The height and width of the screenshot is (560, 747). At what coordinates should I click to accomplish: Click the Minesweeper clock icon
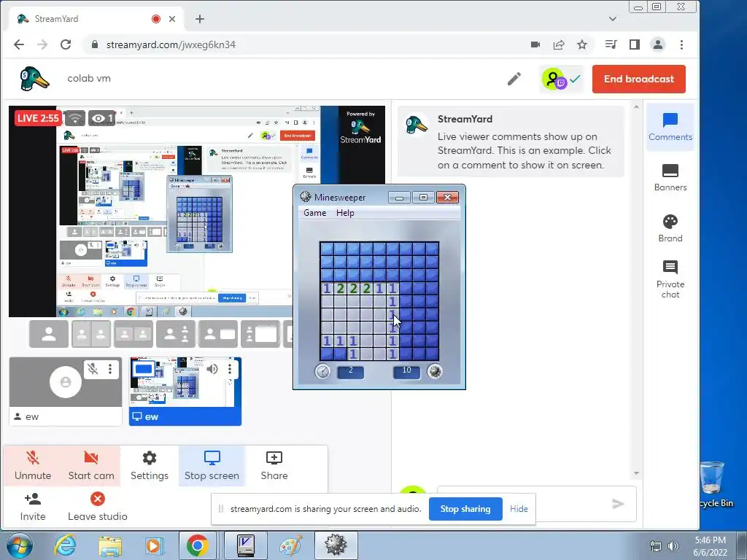(x=322, y=371)
